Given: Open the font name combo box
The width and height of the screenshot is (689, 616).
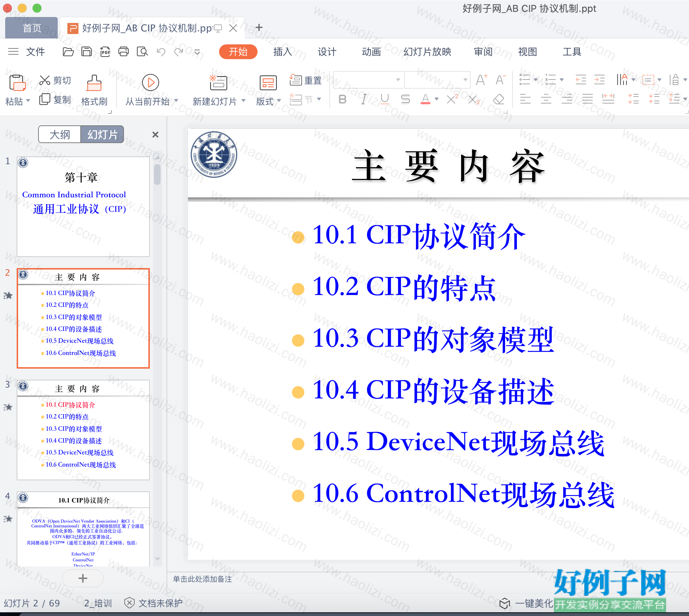Looking at the screenshot, I should 368,79.
